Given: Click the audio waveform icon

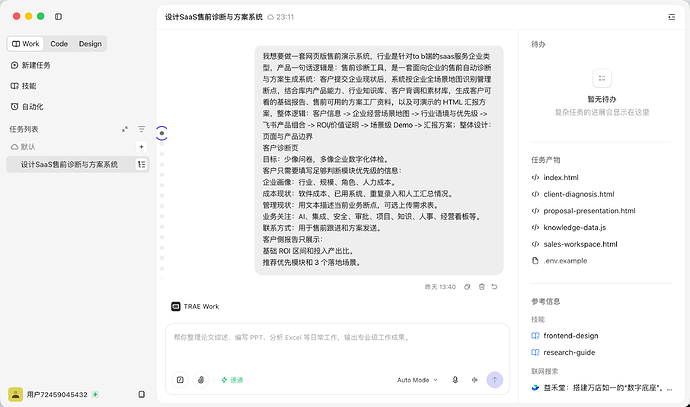Looking at the screenshot, I should pos(474,380).
